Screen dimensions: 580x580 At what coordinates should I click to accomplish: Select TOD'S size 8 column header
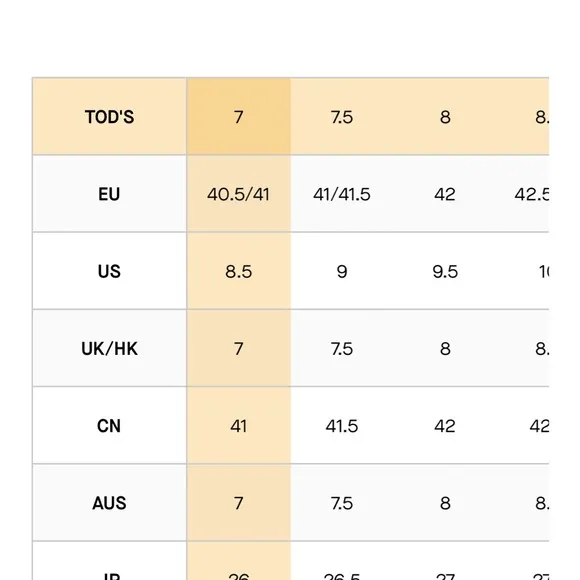pyautogui.click(x=445, y=117)
